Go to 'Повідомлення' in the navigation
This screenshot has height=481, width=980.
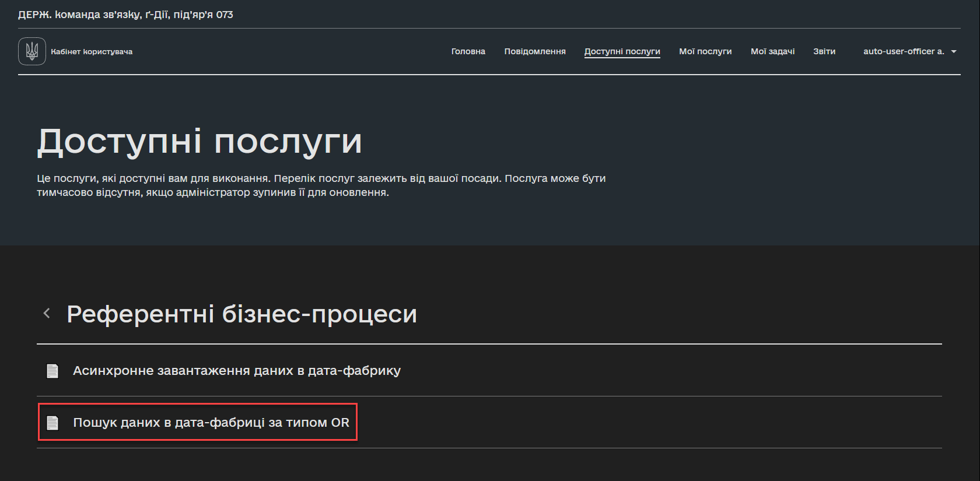pos(534,51)
